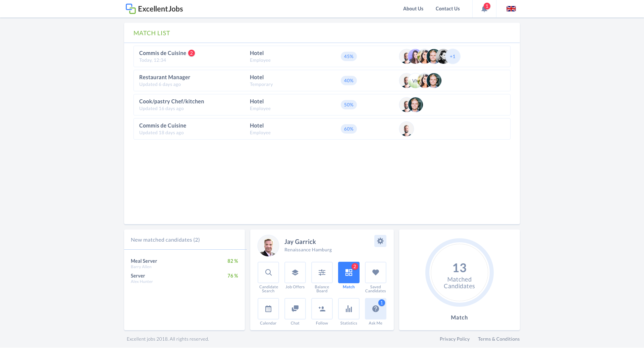Click the Renaissance Hamburg company label
The width and height of the screenshot is (644, 348).
(x=308, y=250)
